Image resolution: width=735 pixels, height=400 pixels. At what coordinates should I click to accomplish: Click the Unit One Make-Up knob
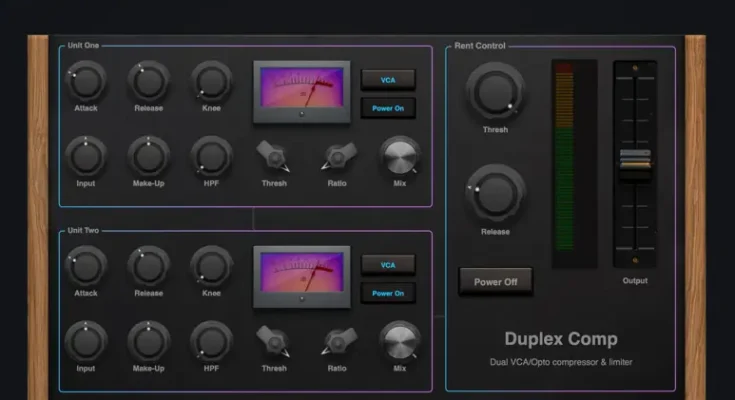[x=148, y=157]
